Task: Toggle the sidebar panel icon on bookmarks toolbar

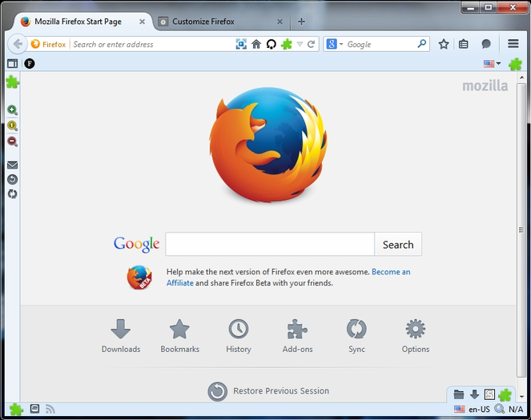Action: [13, 63]
